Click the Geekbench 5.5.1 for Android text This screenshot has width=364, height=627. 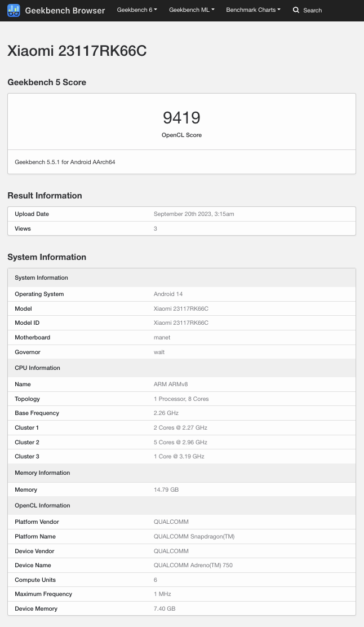[x=65, y=162]
